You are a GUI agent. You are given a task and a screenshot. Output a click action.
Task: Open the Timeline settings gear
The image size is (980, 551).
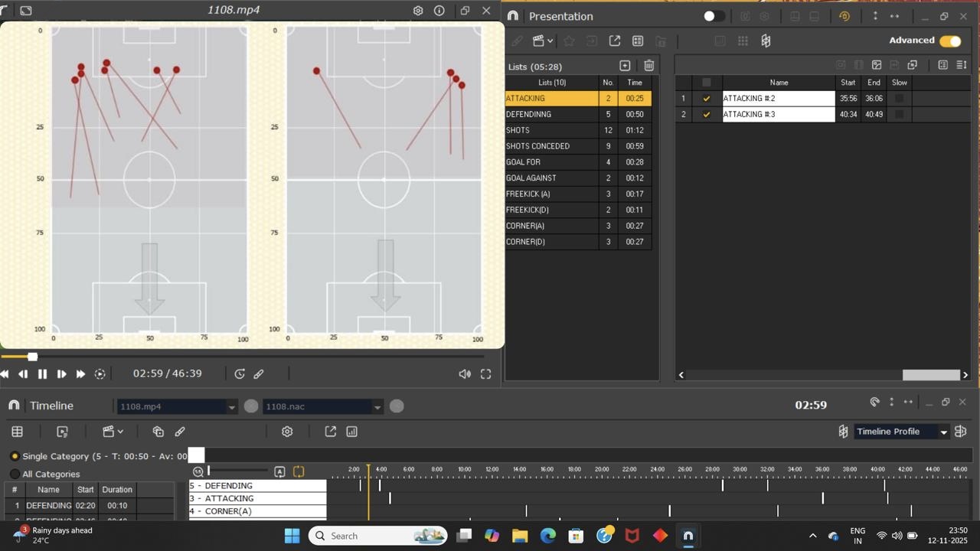[287, 432]
